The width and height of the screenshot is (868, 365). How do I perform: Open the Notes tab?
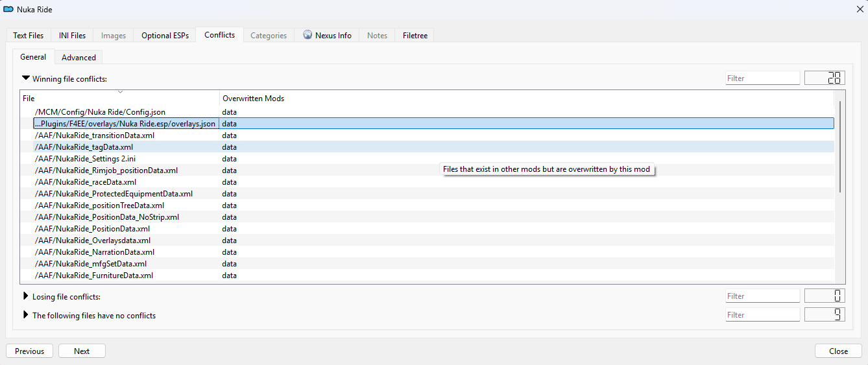coord(377,36)
